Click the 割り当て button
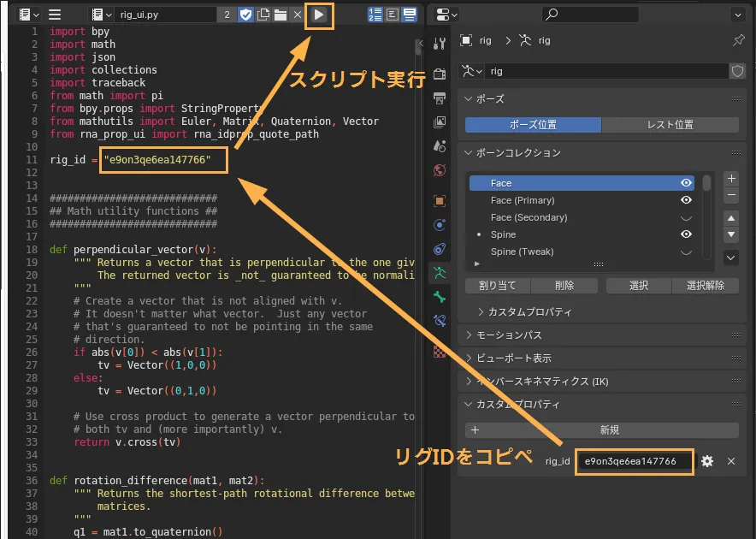The image size is (756, 539). [497, 286]
